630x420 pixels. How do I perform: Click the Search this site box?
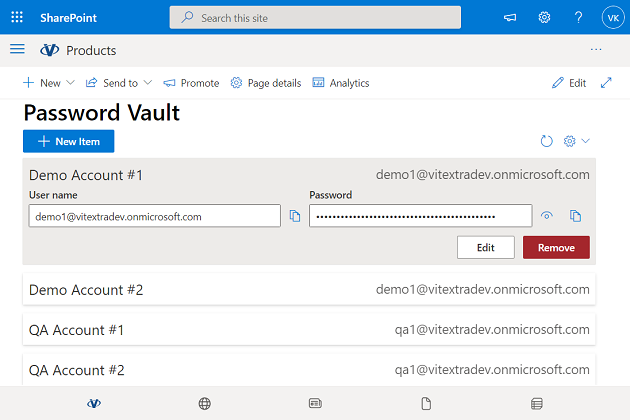[x=315, y=17]
